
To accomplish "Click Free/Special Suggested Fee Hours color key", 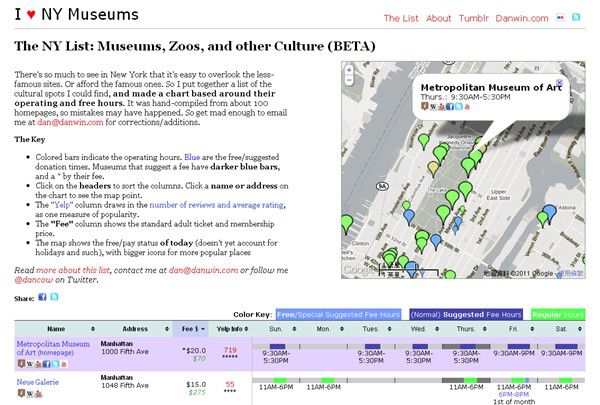I will click(338, 315).
